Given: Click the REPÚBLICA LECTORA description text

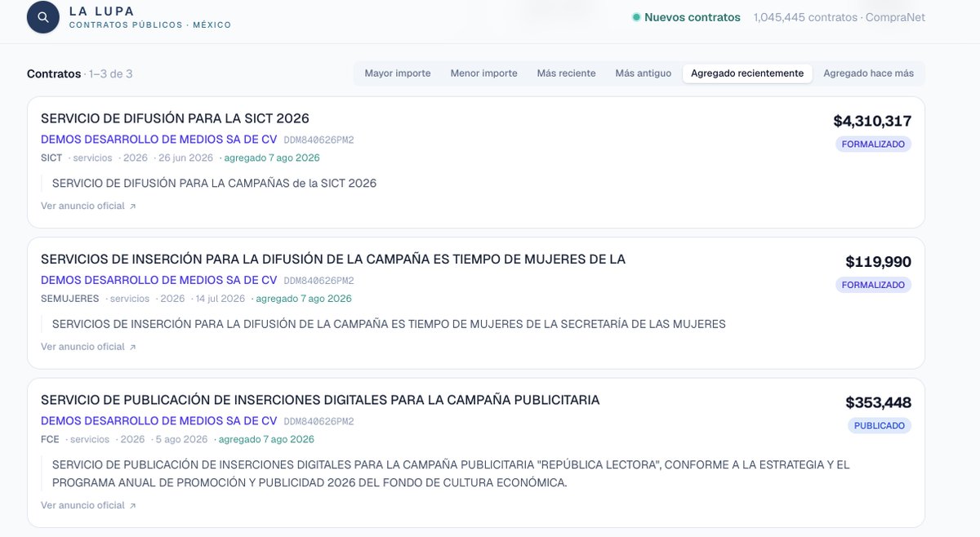Looking at the screenshot, I should pos(451,474).
